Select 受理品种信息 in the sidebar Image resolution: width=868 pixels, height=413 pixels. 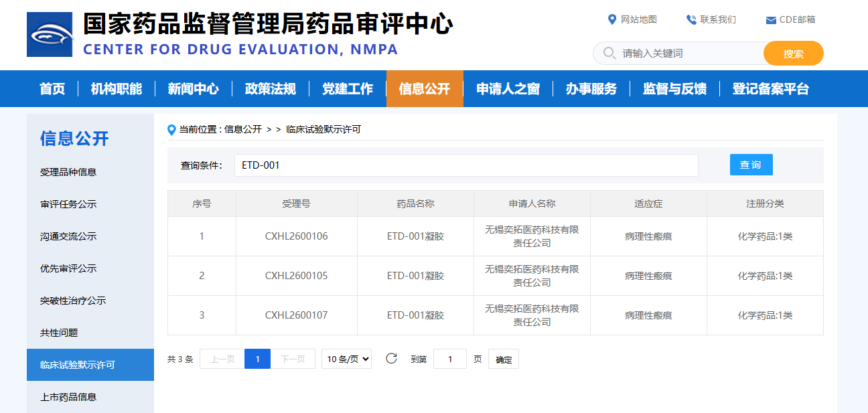69,171
